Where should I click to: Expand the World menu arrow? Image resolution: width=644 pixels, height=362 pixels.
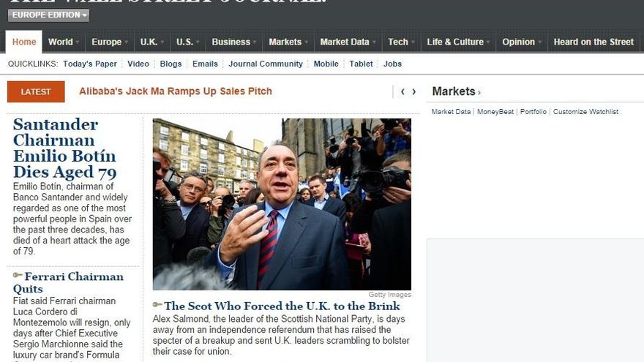click(x=78, y=42)
